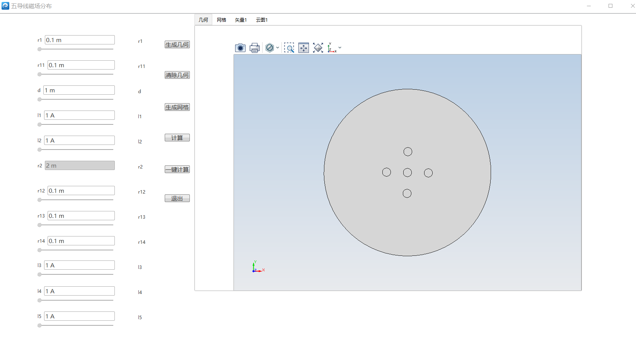Focus the r12 input field
636x364 pixels.
coord(81,191)
